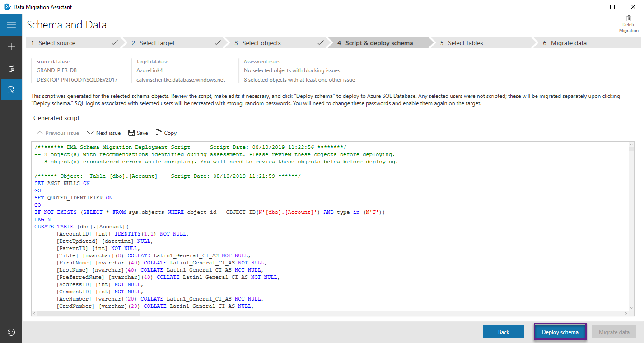The image size is (644, 343).
Task: Maximize the Data Migration Assistant window
Action: 612,7
